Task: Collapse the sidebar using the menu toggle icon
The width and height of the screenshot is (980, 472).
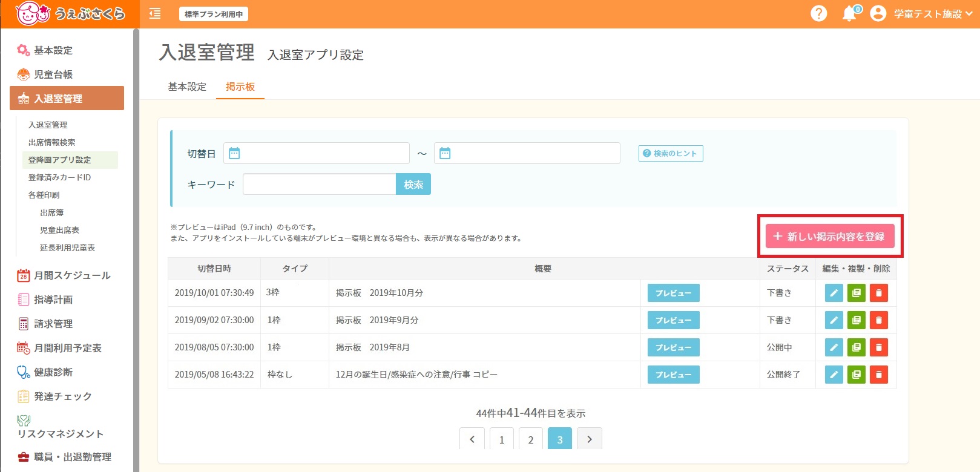Action: pyautogui.click(x=155, y=13)
